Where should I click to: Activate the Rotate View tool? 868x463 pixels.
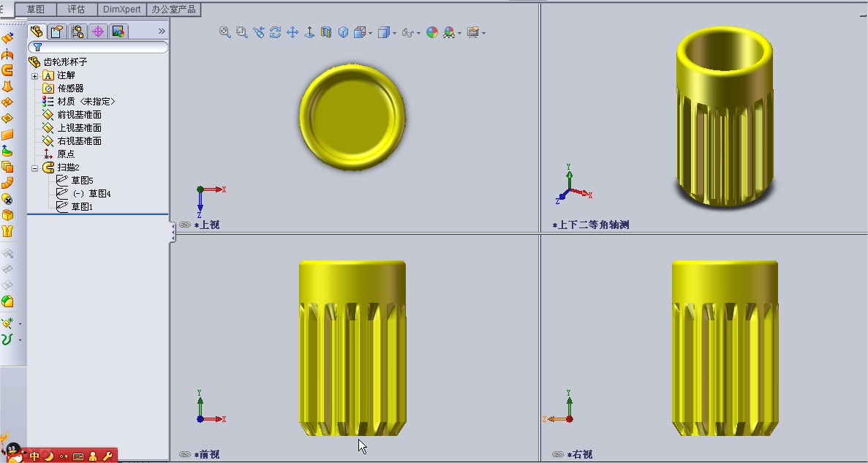(275, 32)
